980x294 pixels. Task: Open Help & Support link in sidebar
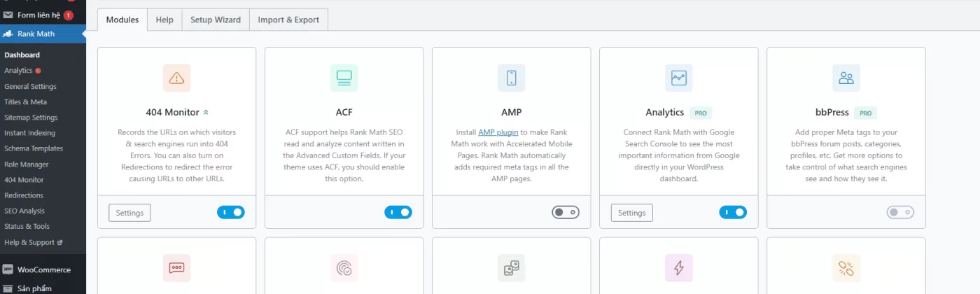[29, 242]
